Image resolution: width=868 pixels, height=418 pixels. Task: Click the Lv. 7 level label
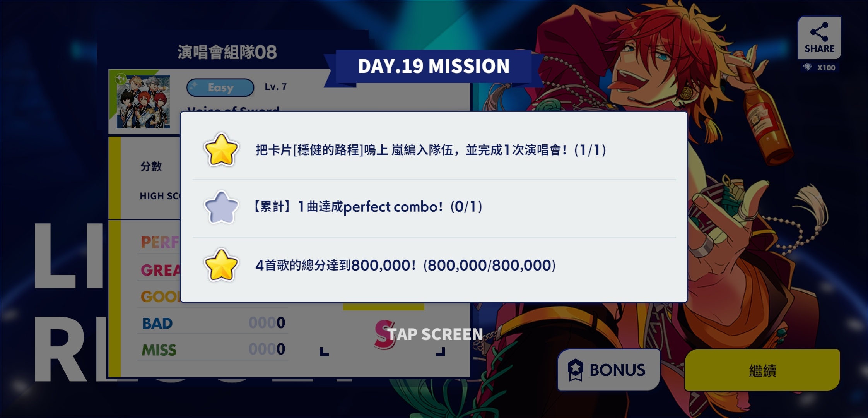(x=276, y=87)
